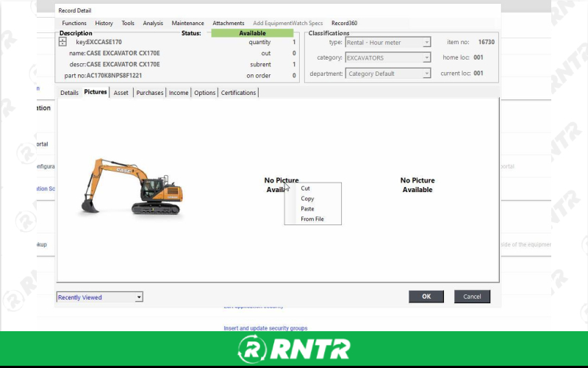Viewport: 588px width, 368px height.
Task: Click item number 16730
Action: tap(487, 42)
